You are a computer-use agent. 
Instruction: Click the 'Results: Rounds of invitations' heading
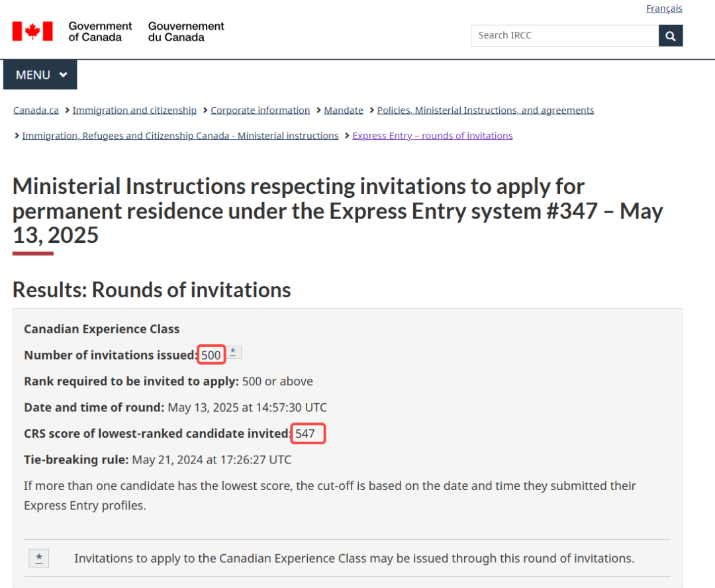pyautogui.click(x=152, y=290)
